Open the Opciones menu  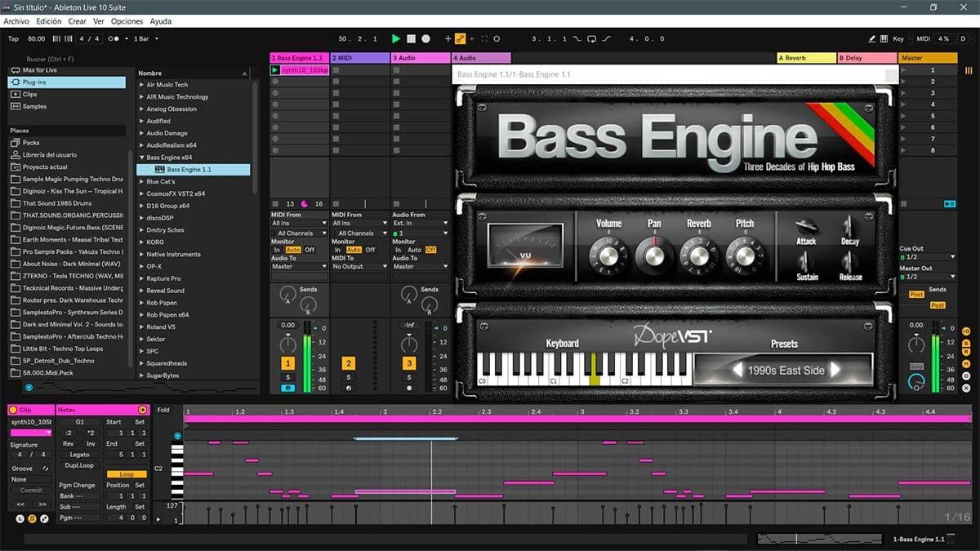pos(127,21)
